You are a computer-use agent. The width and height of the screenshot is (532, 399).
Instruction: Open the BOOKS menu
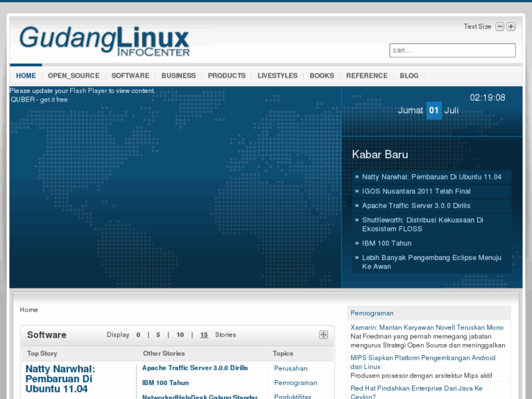point(322,75)
